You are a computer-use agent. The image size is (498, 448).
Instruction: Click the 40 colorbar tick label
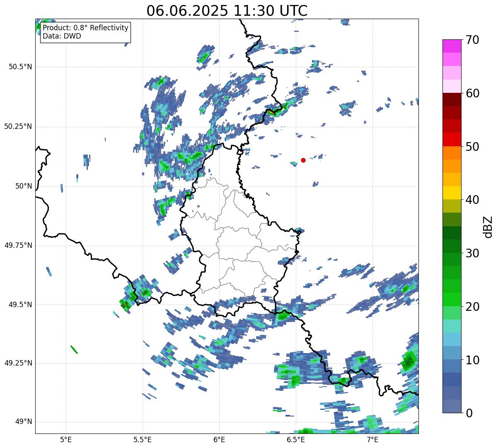pyautogui.click(x=472, y=200)
